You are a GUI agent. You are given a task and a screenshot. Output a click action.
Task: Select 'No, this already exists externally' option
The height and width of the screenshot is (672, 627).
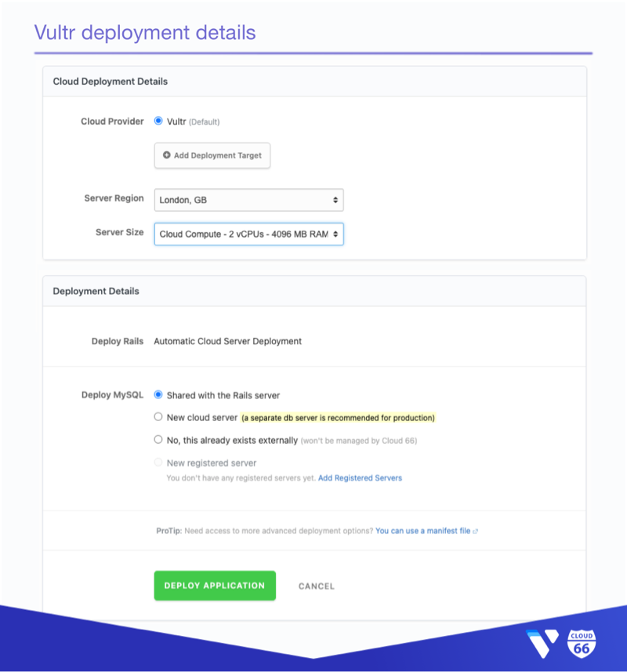(x=158, y=440)
